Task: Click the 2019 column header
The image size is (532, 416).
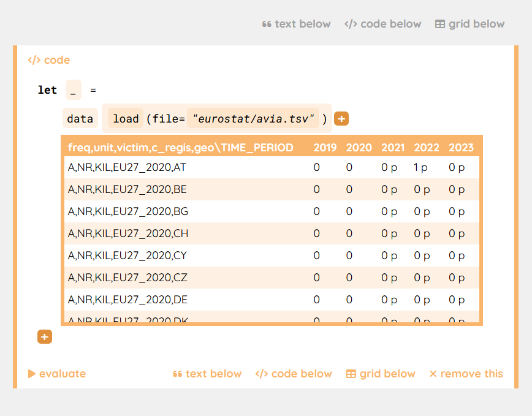Action: coord(325,148)
